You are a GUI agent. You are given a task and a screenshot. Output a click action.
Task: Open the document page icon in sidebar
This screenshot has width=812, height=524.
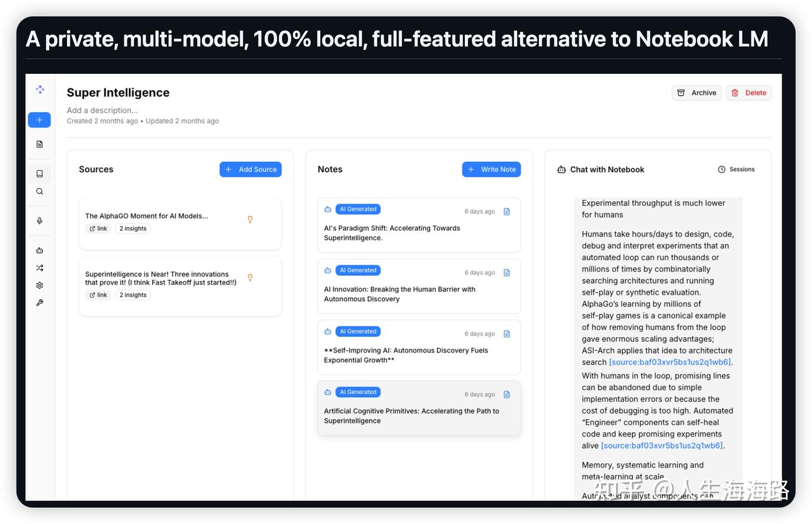[39, 144]
